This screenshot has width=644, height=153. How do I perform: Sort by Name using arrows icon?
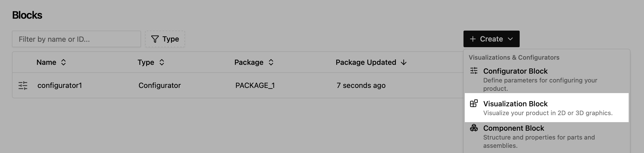pos(63,62)
